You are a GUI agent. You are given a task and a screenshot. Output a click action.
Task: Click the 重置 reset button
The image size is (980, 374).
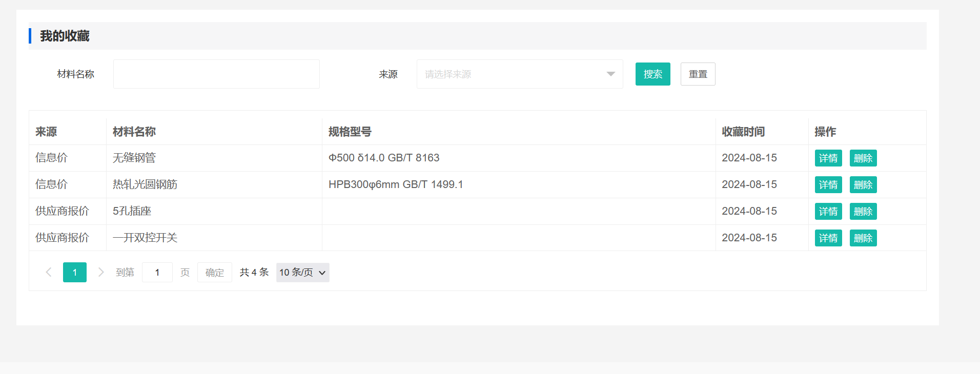click(x=698, y=74)
